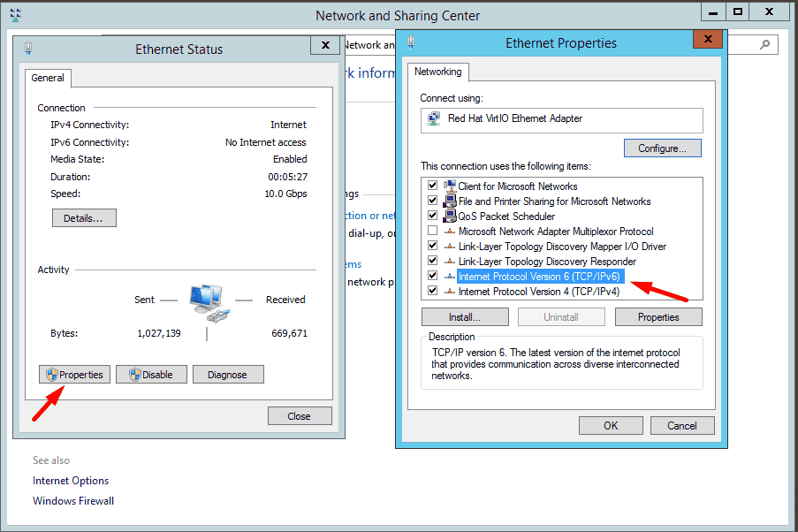Click the Red Hat VirtIO adapter icon
Screen dimensions: 798x532
coord(434,118)
